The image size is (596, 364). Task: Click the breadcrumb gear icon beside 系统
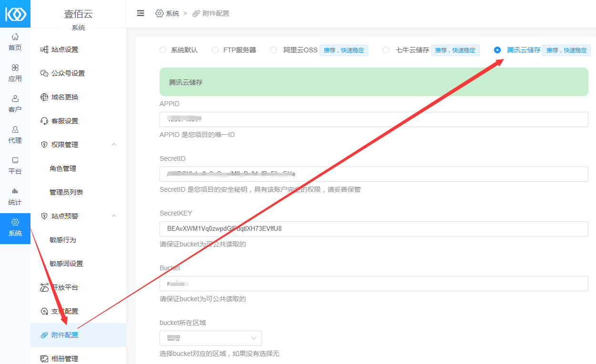[160, 13]
